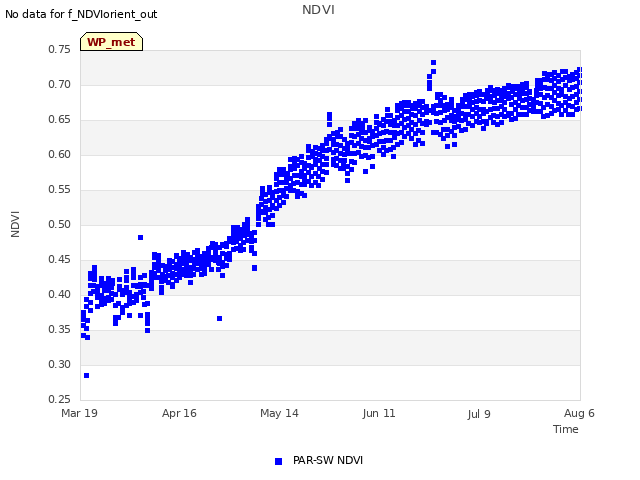The height and width of the screenshot is (480, 640).
Task: Select the isolated outlier point near 0.48 in early April
Action: (x=140, y=238)
